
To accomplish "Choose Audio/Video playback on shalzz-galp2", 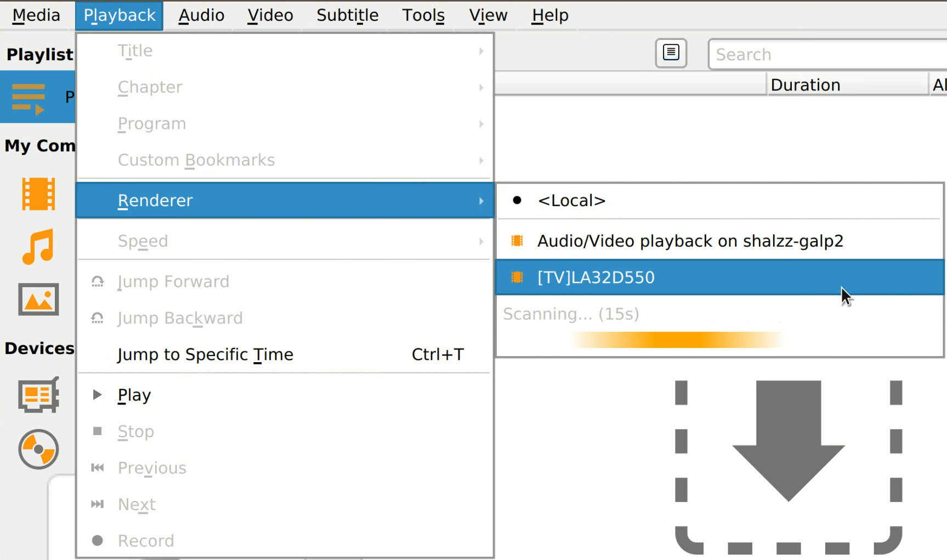I will 690,241.
